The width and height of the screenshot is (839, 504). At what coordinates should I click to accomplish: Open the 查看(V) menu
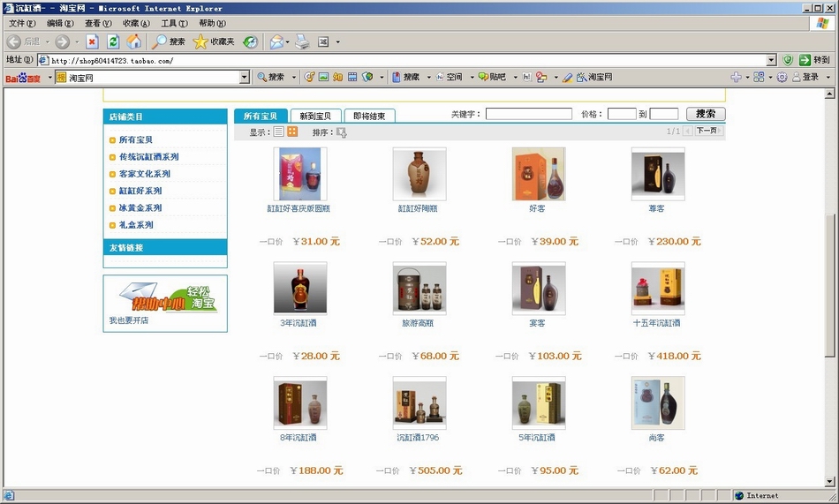coord(98,23)
